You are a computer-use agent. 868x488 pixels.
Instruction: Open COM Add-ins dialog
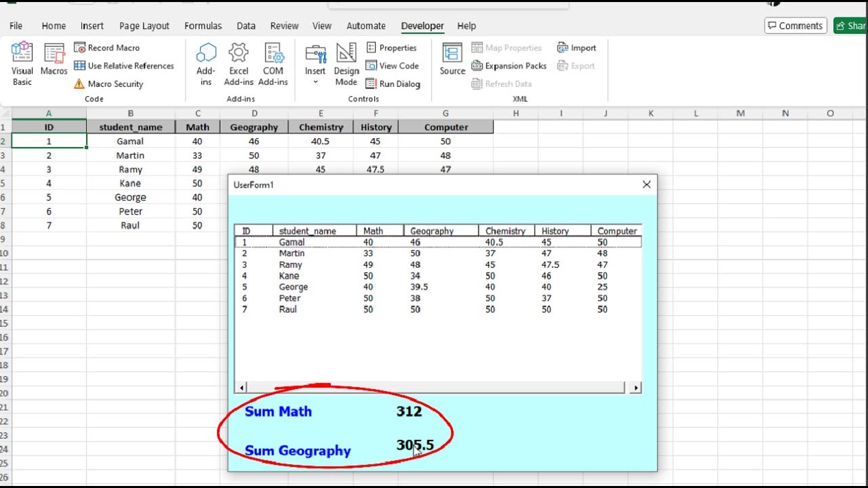pos(273,64)
